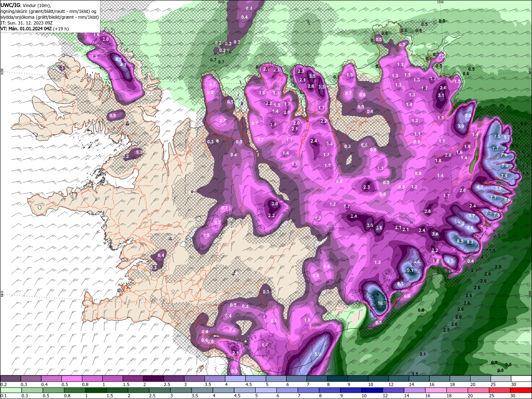Click the 9.1 precipitation value on map
Viewport: 532px width, 399px height.
coord(410,270)
